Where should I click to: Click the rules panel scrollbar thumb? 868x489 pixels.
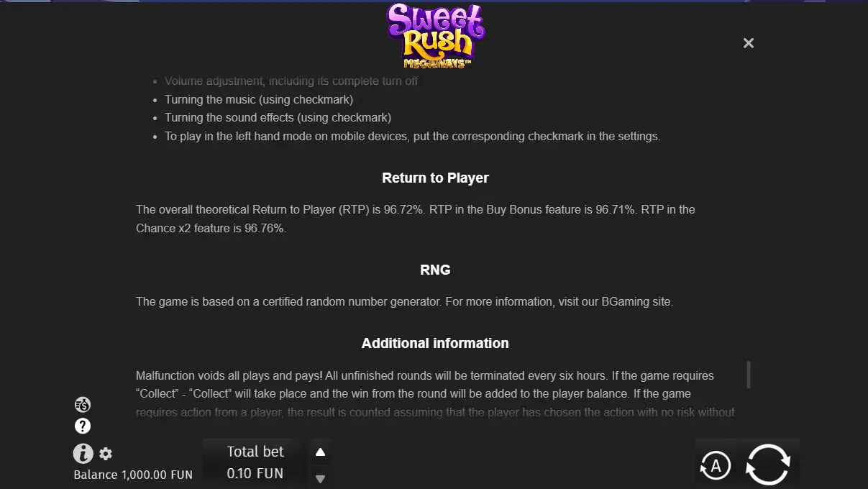[x=749, y=375]
